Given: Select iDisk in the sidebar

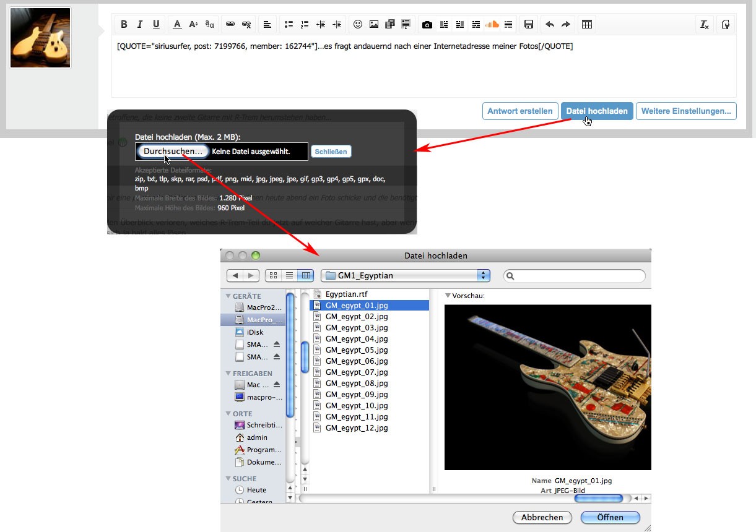Looking at the screenshot, I should [253, 332].
